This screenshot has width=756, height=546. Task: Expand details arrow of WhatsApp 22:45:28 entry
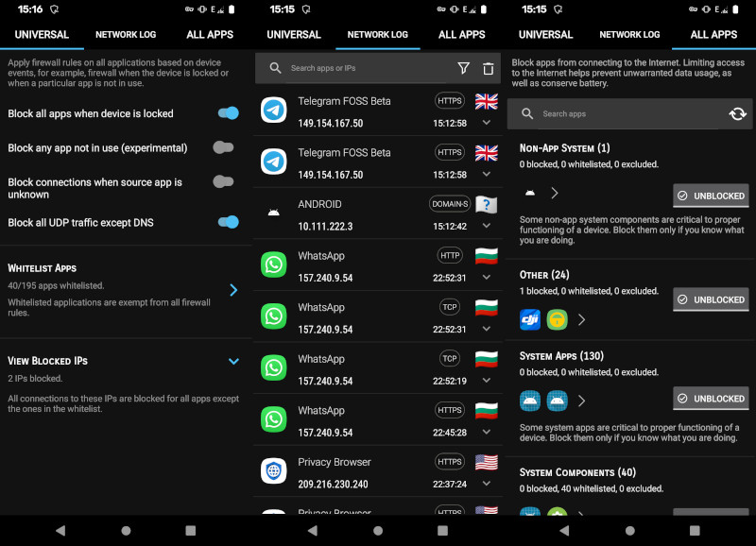(x=487, y=432)
